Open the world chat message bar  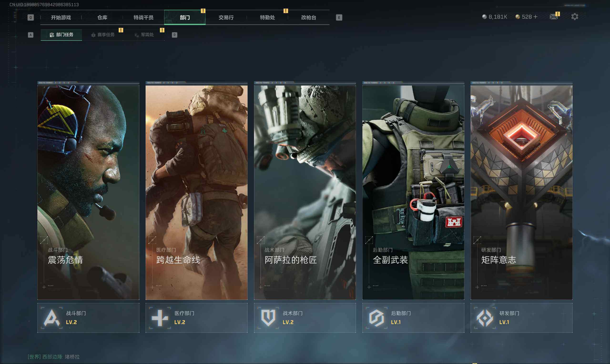(x=54, y=357)
